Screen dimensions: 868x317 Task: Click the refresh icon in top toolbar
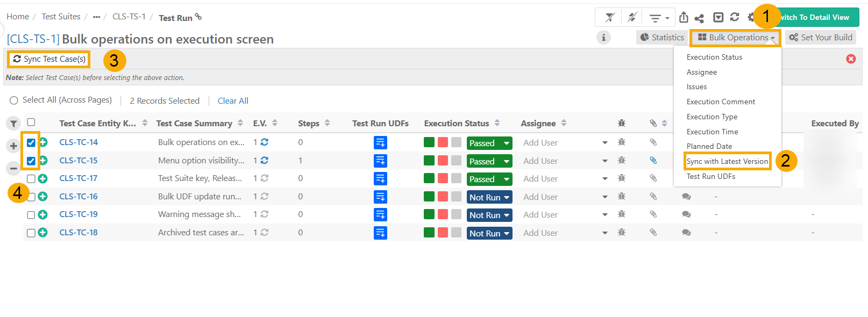[735, 17]
